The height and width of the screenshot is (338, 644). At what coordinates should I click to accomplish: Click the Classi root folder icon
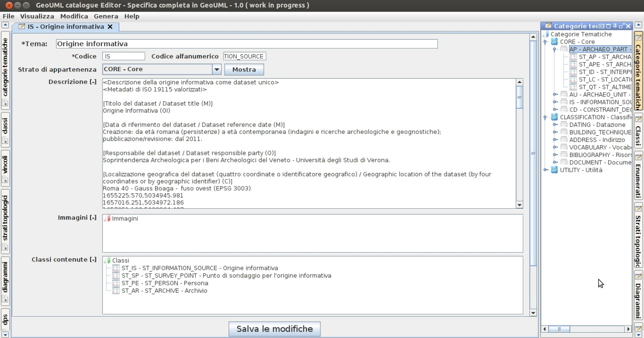(107, 260)
